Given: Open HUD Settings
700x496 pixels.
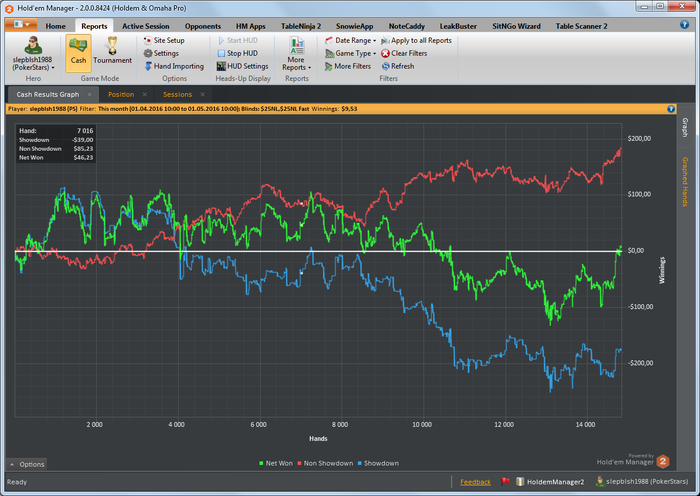Looking at the screenshot, I should tap(243, 66).
